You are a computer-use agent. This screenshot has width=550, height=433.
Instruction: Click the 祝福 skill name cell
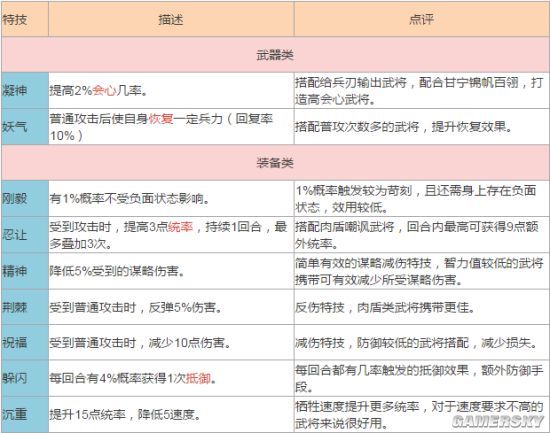pyautogui.click(x=25, y=342)
